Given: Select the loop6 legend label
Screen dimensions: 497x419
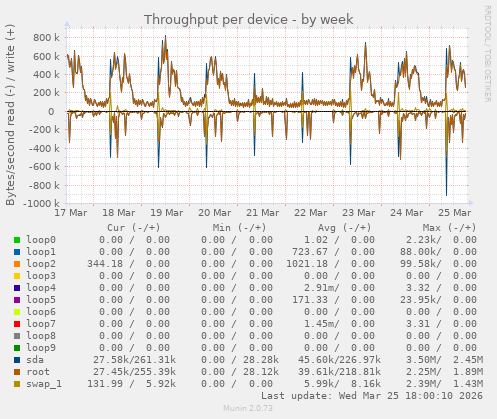Looking at the screenshot, I should tap(41, 312).
